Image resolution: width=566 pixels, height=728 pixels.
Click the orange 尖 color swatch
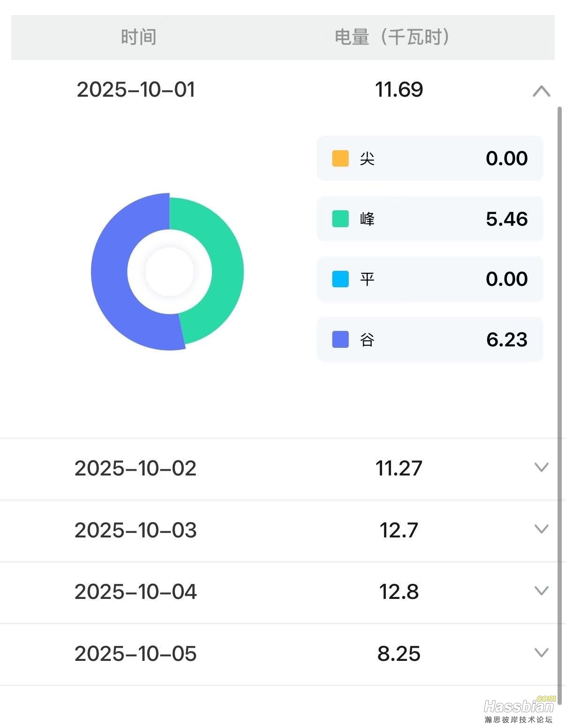click(340, 158)
